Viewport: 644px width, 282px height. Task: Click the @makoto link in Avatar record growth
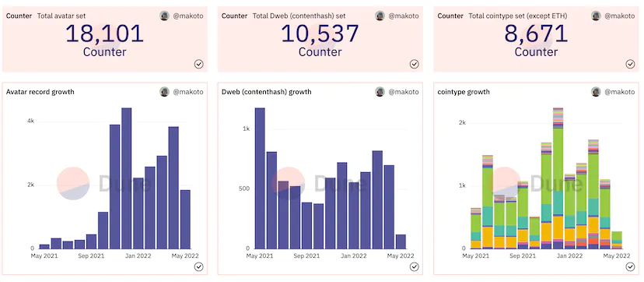(187, 92)
